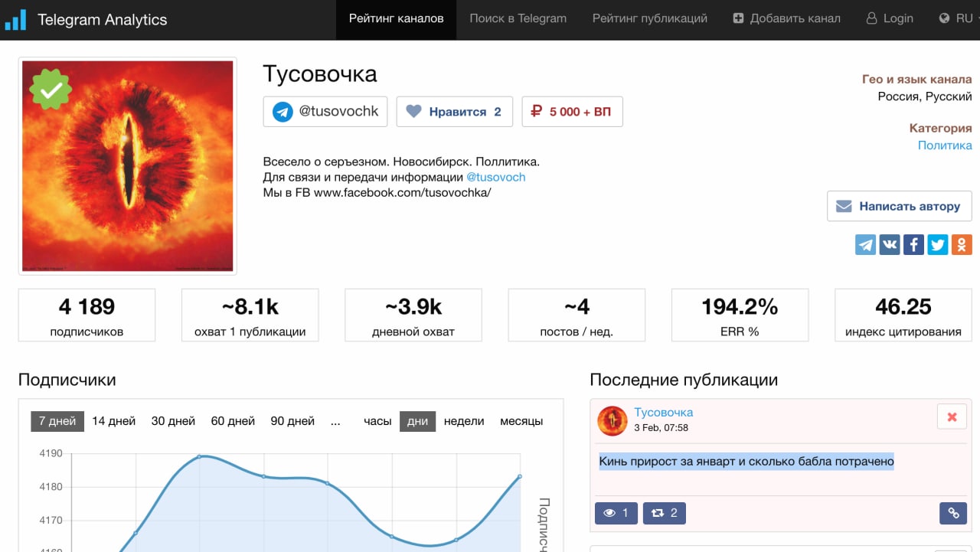Viewport: 980px width, 552px height.
Task: Click Добавить канал in navbar
Action: [x=786, y=18]
